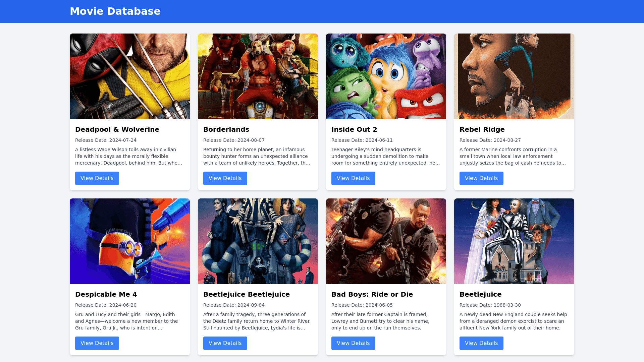View details for Deadpool & Wolverine
This screenshot has width=644, height=362.
(x=97, y=178)
